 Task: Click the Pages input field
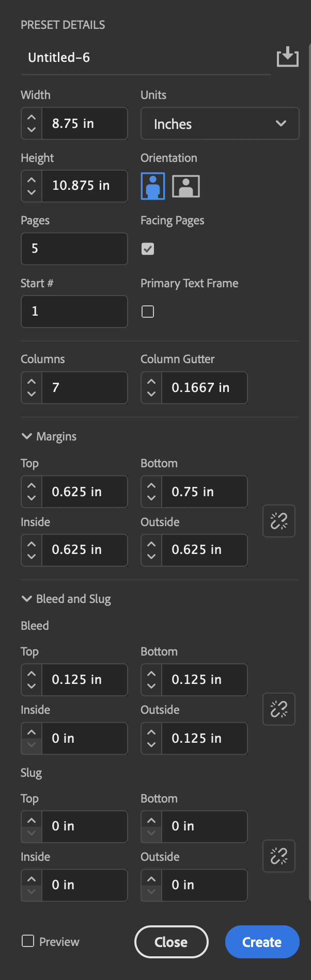tap(74, 249)
